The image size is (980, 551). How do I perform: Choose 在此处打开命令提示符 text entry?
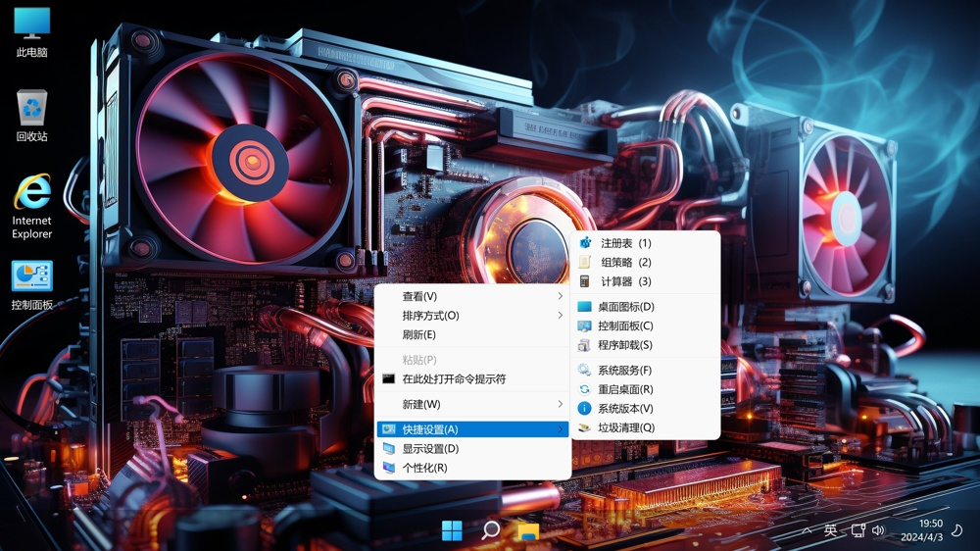click(x=455, y=379)
